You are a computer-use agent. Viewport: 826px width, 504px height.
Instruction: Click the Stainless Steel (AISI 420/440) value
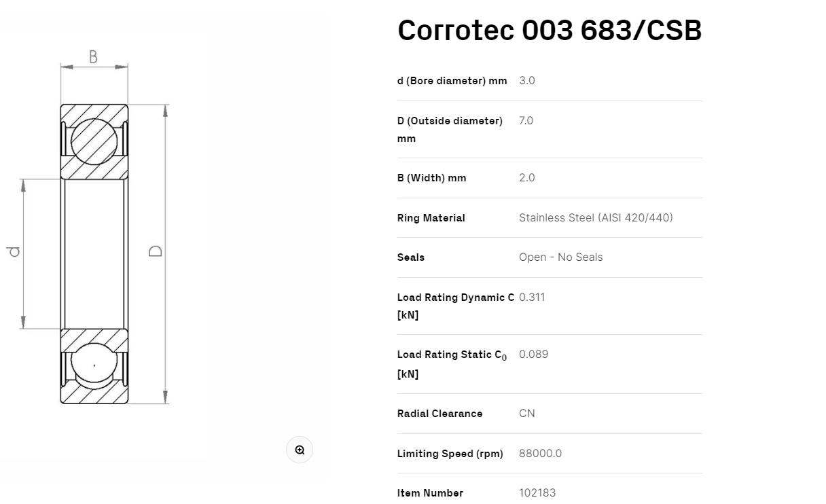point(596,218)
